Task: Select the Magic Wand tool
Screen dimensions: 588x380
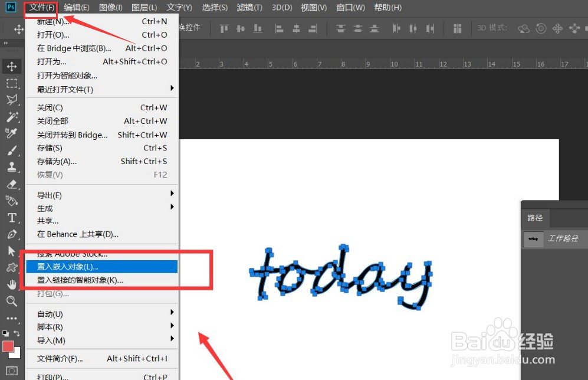Action: (x=12, y=117)
